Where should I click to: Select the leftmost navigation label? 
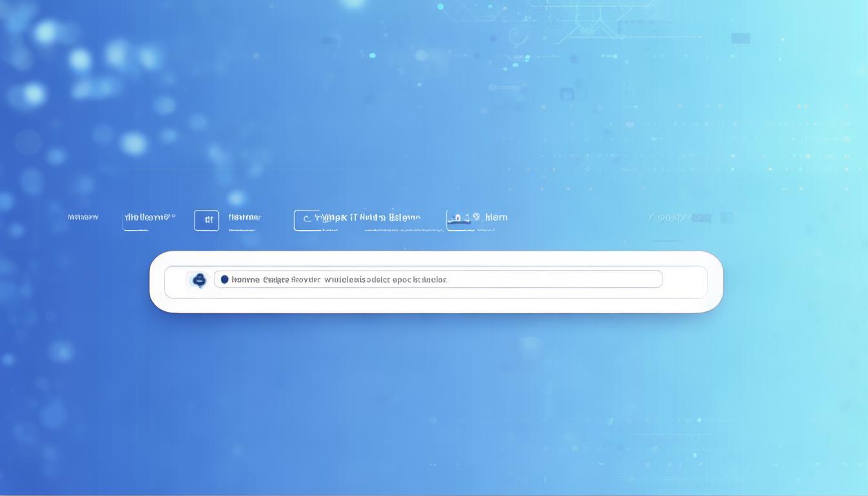coord(83,217)
